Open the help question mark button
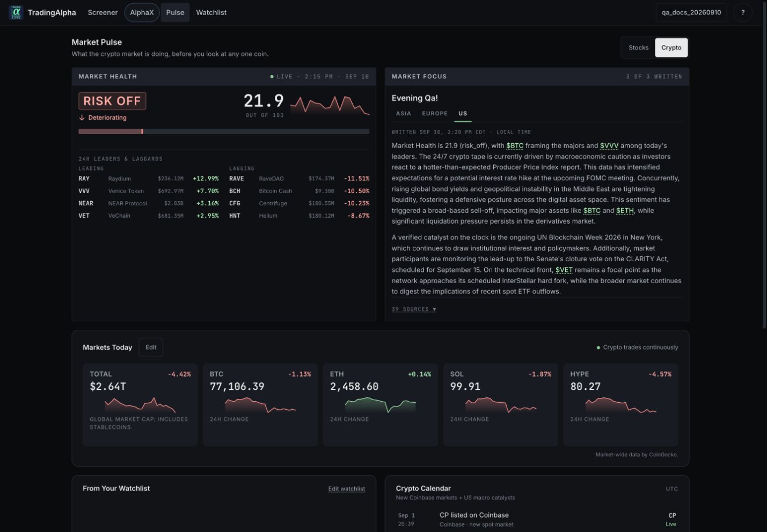Screen dimensions: 767x532 743,12
